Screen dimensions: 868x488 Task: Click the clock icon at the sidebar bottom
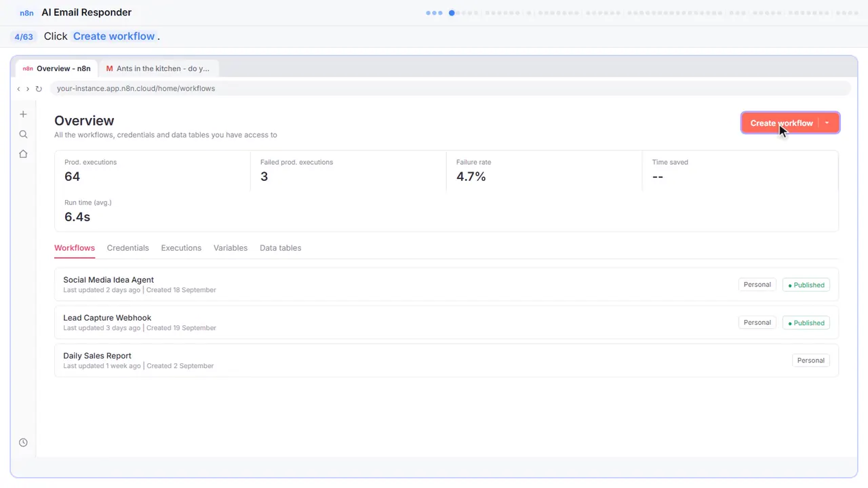[23, 443]
